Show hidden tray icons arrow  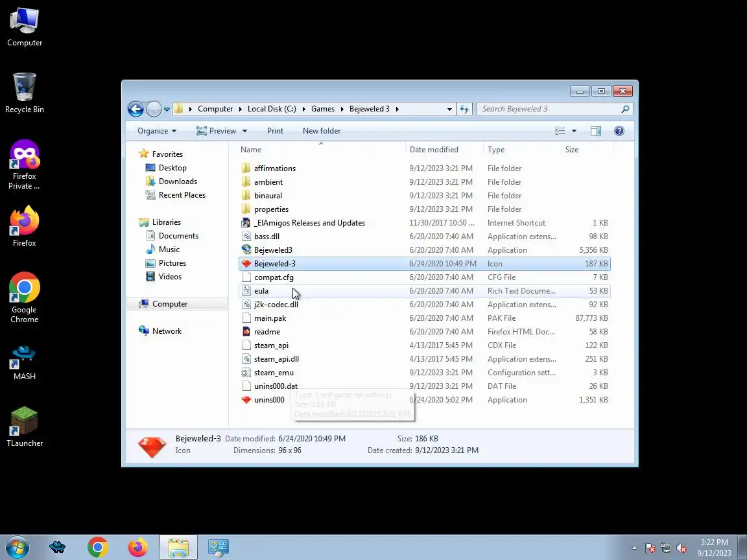point(634,548)
